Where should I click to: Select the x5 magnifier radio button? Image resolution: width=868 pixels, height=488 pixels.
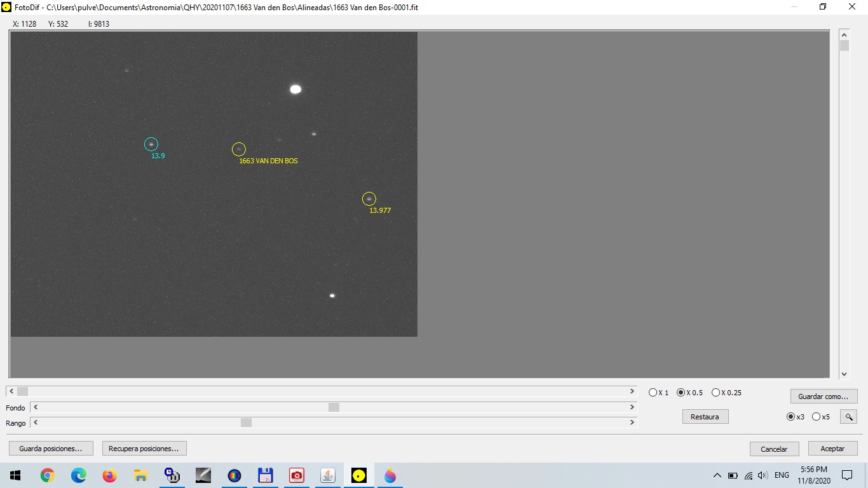pyautogui.click(x=821, y=417)
